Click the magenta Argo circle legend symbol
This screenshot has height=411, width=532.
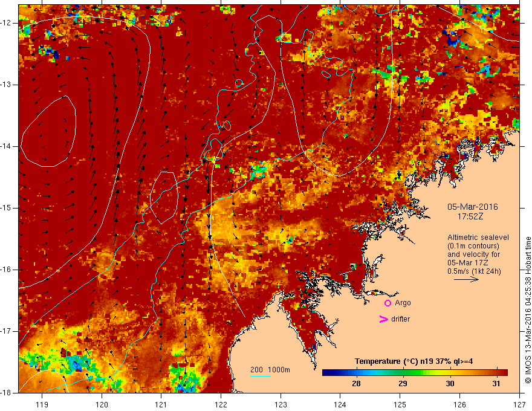(x=388, y=303)
